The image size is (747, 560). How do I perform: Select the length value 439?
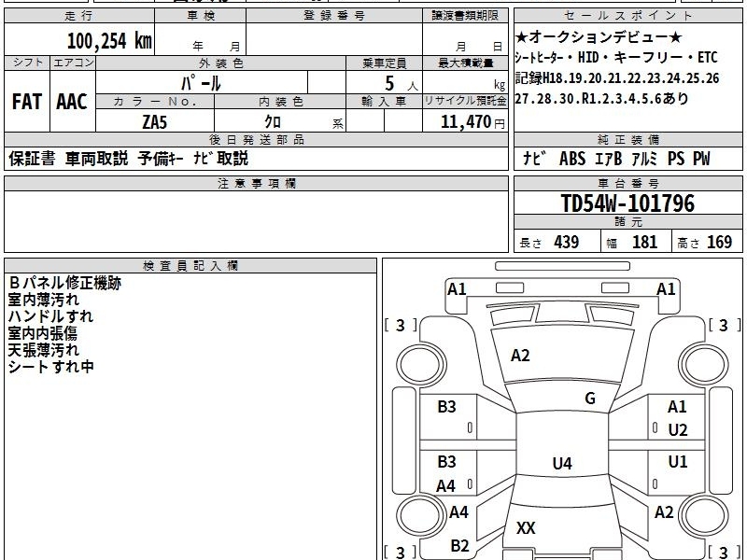coord(567,242)
